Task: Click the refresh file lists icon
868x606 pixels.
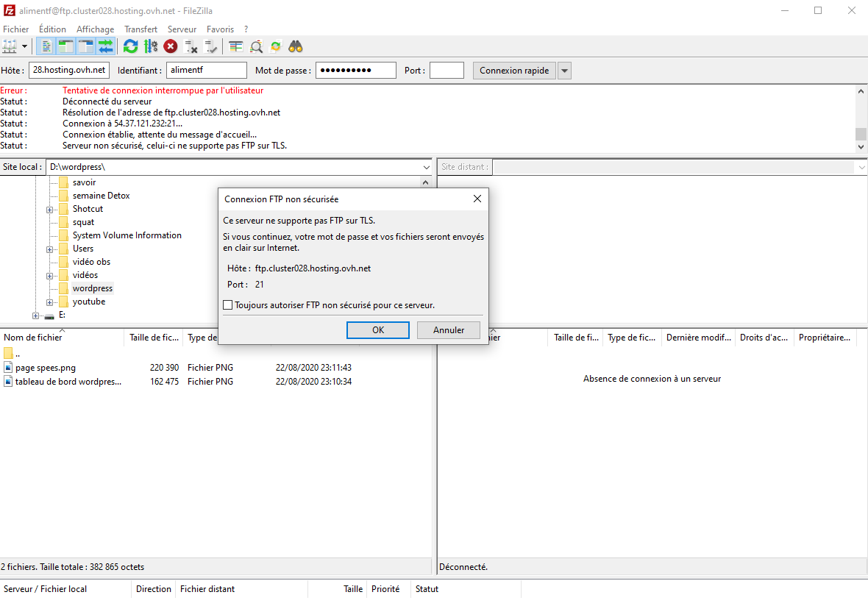Action: tap(131, 46)
